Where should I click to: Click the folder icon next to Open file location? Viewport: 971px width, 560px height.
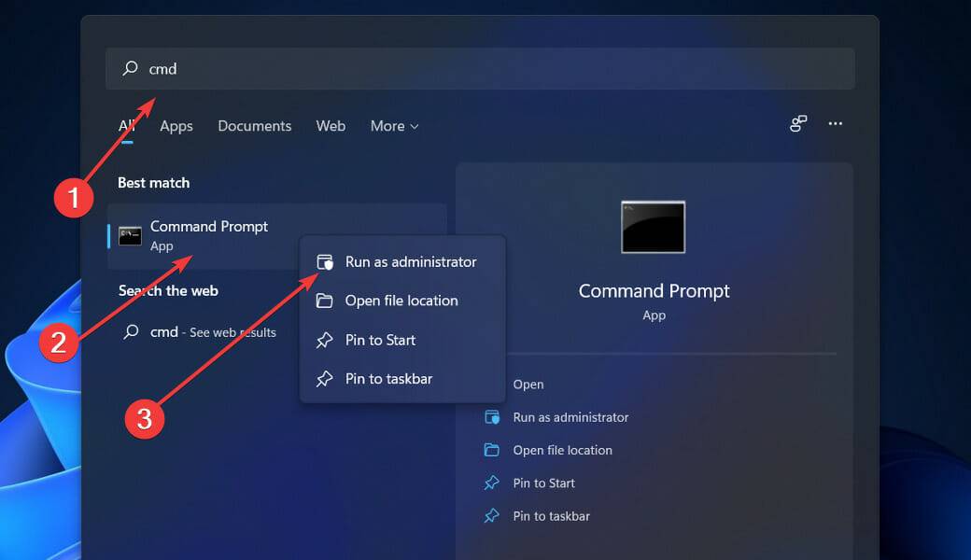point(325,301)
